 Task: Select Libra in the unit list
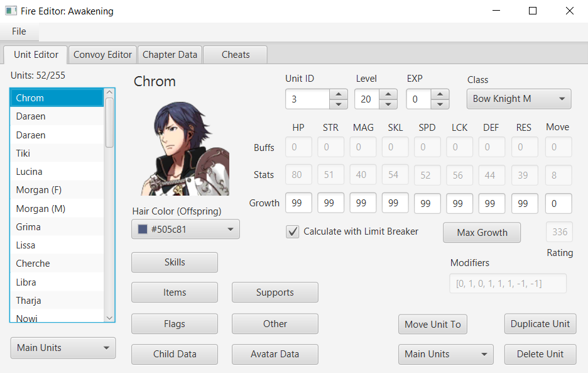[57, 282]
